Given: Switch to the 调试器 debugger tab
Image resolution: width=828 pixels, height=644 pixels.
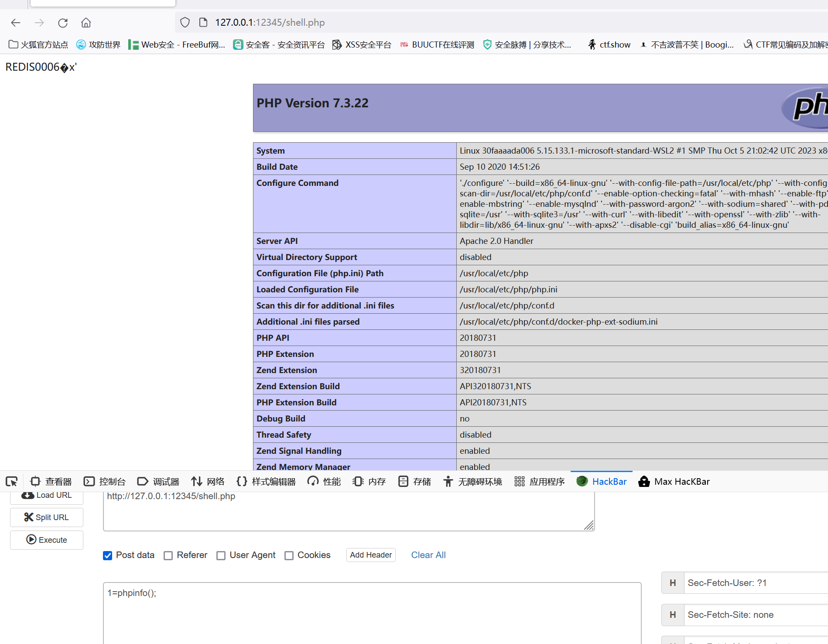Looking at the screenshot, I should click(158, 481).
